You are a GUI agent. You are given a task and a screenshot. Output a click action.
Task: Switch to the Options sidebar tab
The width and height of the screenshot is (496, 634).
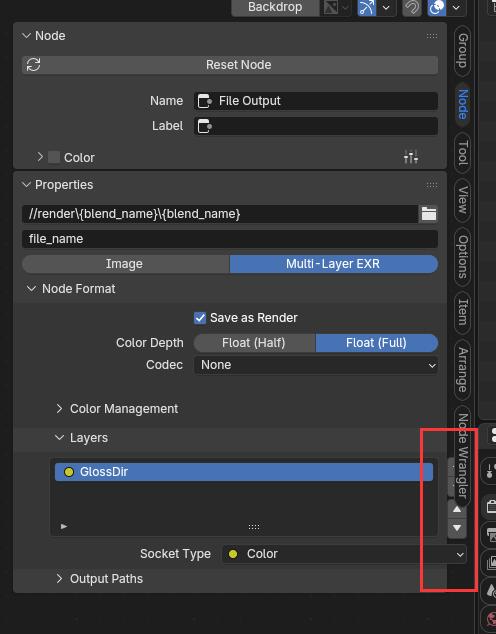[x=463, y=257]
